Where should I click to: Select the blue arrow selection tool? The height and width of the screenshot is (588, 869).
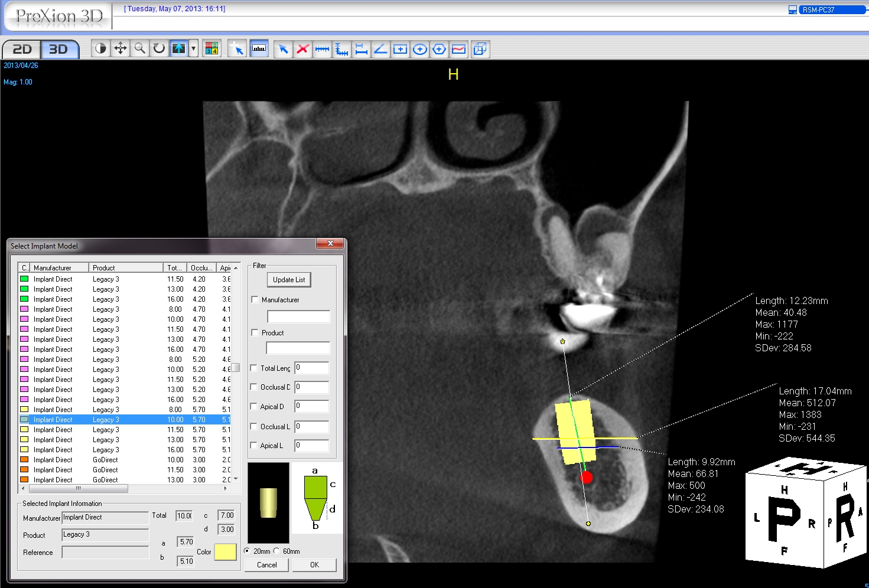click(284, 49)
